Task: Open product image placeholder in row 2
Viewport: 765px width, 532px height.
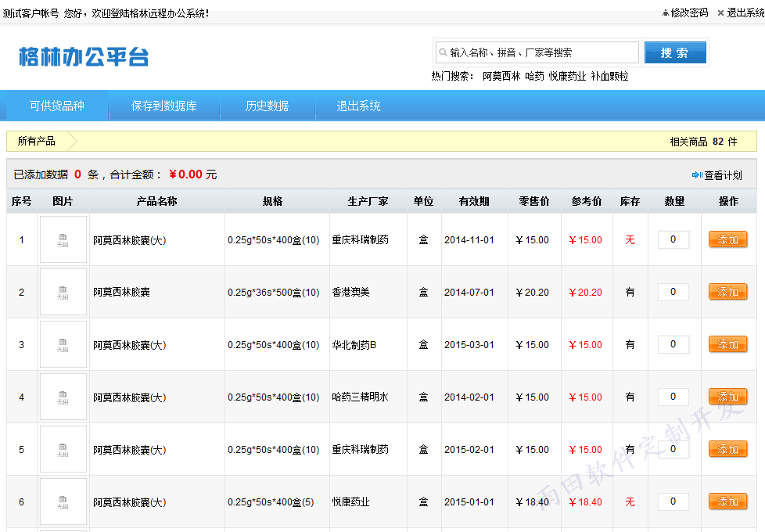Action: [63, 292]
